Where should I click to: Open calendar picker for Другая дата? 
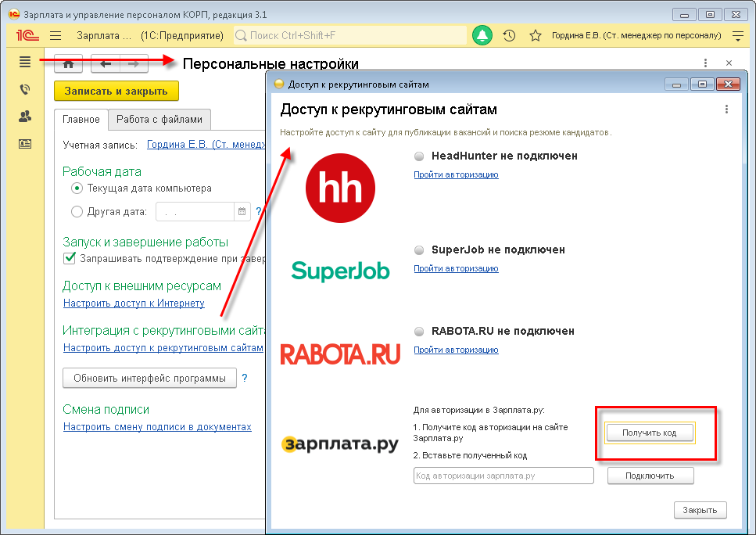242,211
